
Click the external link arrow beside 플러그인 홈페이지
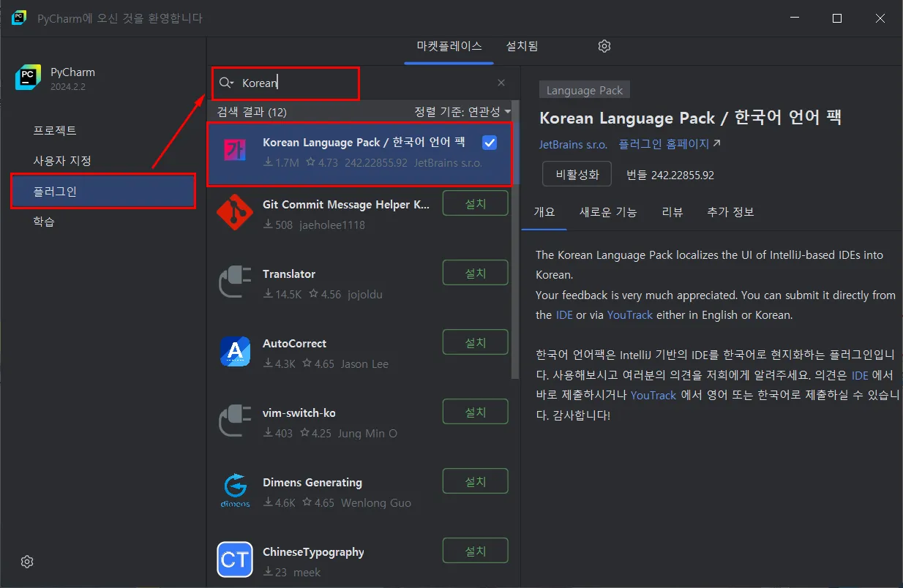click(716, 143)
